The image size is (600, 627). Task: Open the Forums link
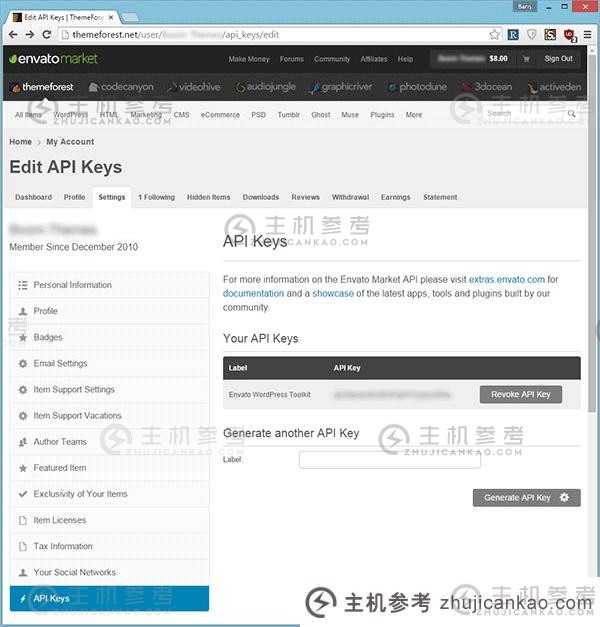tap(292, 59)
